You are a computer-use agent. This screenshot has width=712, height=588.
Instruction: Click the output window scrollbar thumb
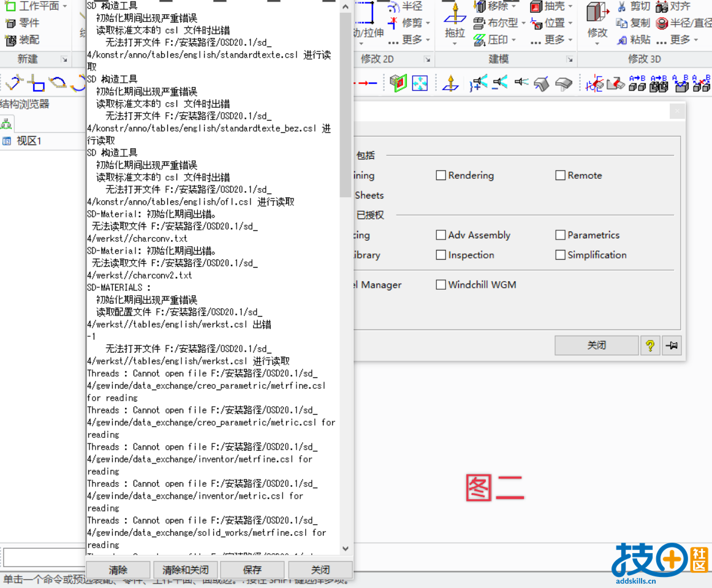click(346, 105)
